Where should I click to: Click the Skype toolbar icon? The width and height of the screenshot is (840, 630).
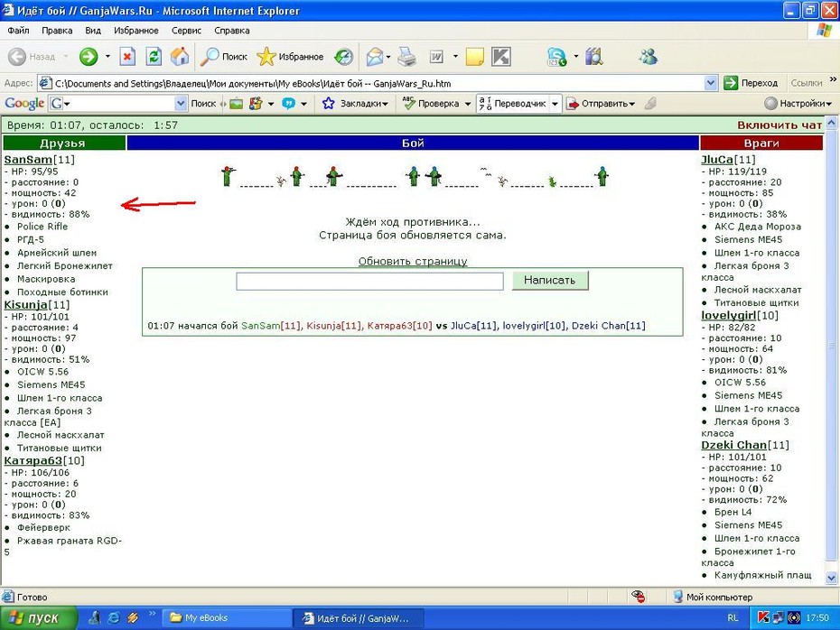[556, 56]
